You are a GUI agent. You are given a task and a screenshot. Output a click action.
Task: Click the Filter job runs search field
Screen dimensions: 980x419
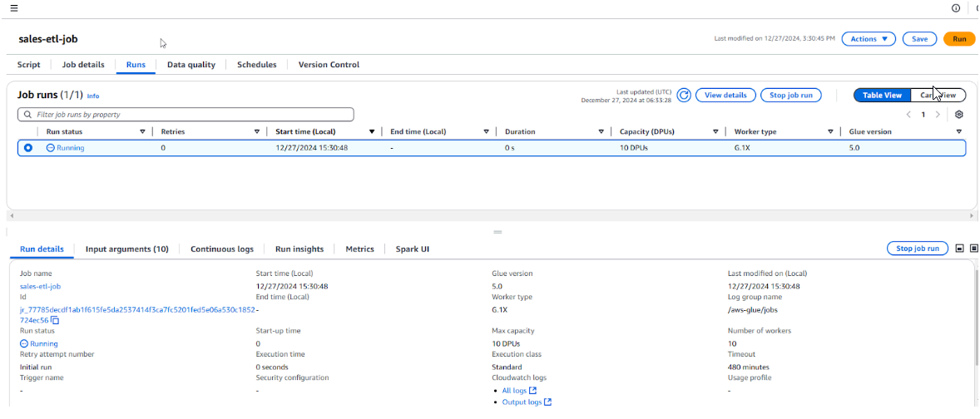click(186, 115)
